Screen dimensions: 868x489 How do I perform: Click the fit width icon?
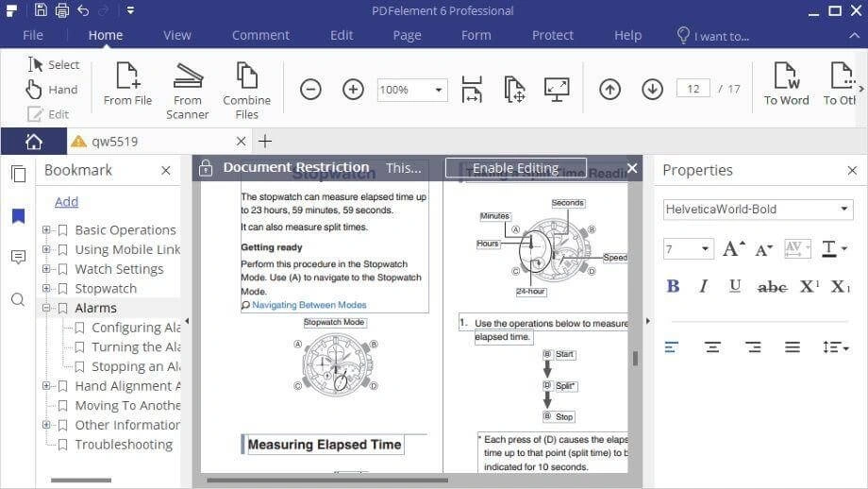(472, 89)
